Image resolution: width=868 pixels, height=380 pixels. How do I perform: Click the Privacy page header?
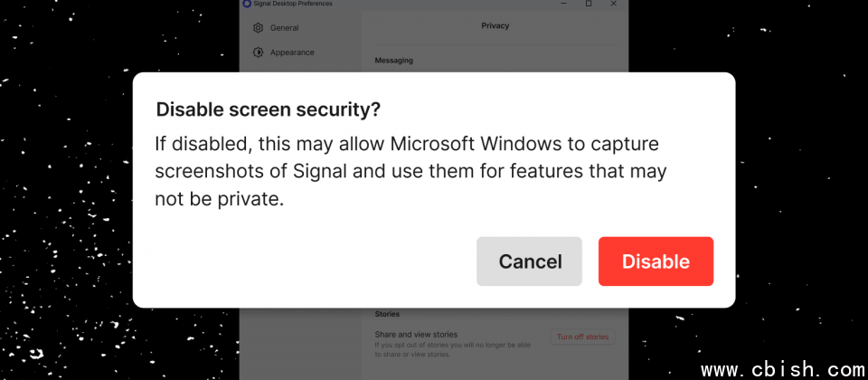point(495,25)
